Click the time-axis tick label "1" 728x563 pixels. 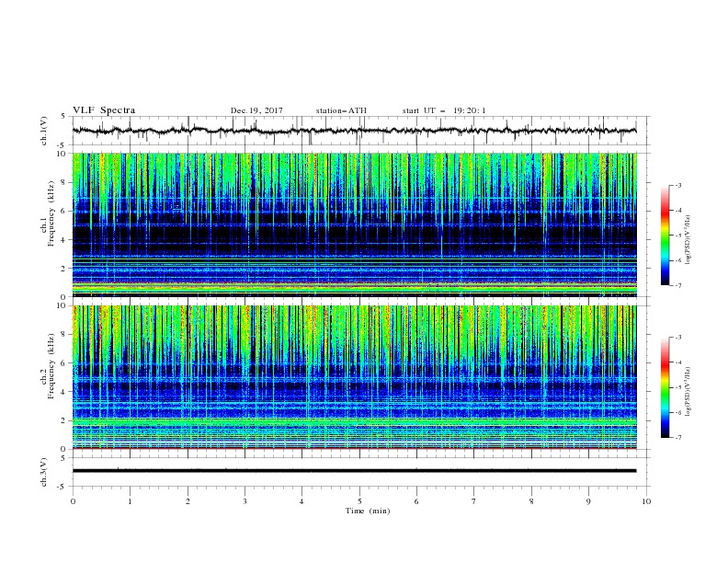(x=131, y=501)
